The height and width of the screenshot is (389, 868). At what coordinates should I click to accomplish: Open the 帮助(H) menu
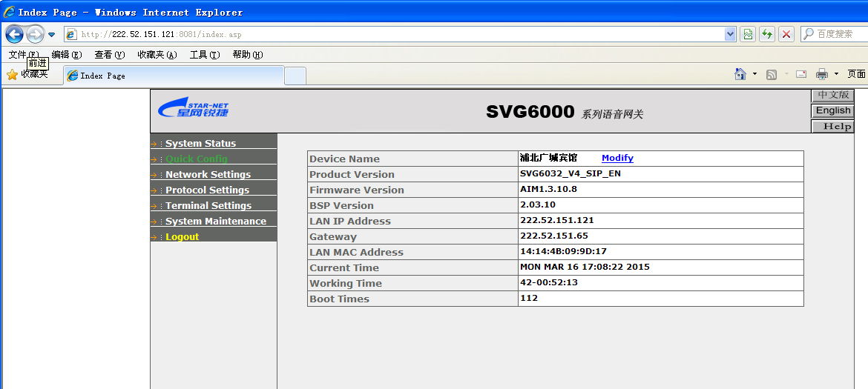coord(248,55)
